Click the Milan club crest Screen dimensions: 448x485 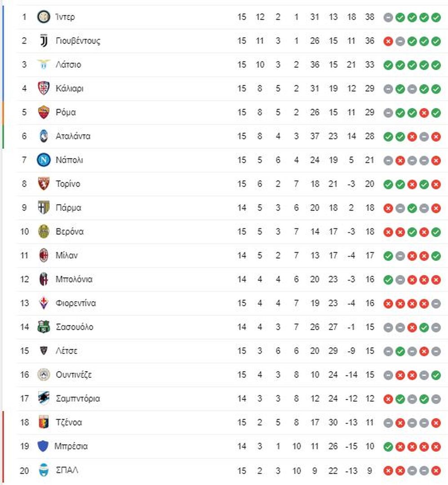44,255
